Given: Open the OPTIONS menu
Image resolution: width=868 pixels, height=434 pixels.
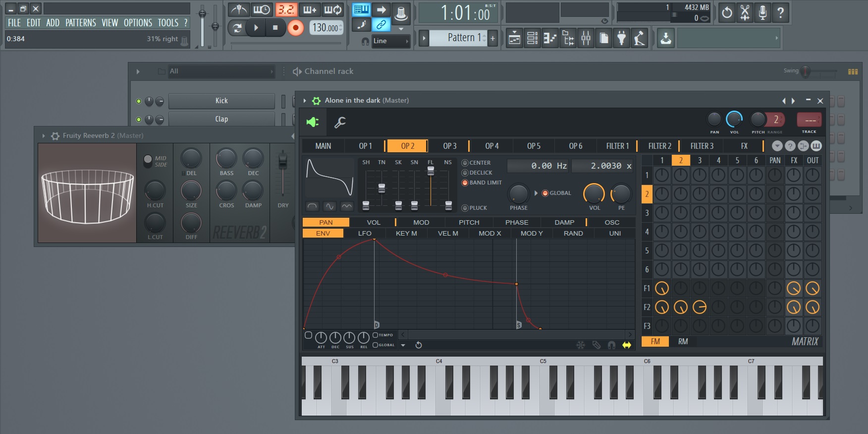Looking at the screenshot, I should 138,23.
